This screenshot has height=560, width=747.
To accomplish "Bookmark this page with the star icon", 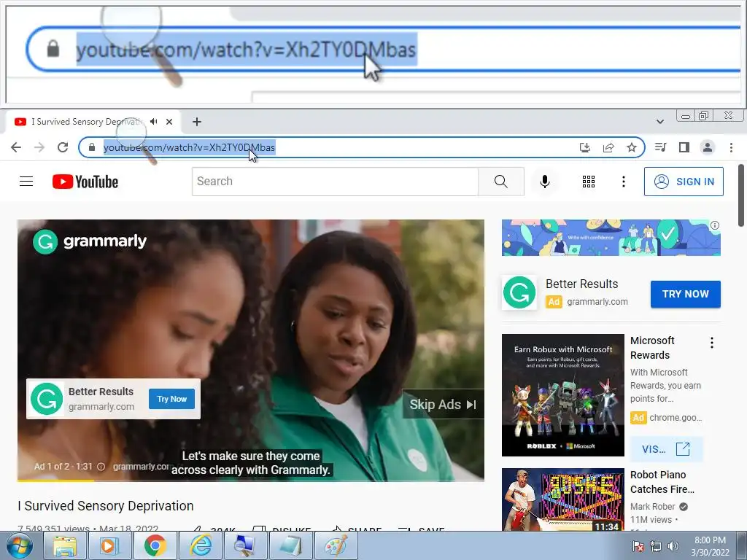I will 632,147.
